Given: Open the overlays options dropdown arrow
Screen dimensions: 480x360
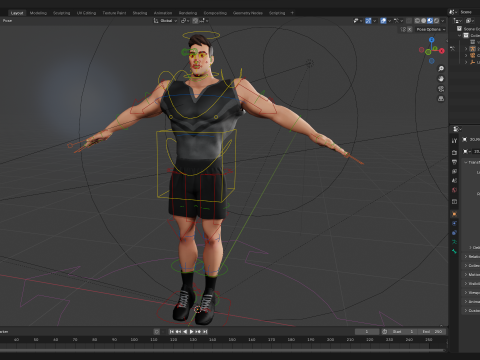Looking at the screenshot, I should pos(389,21).
